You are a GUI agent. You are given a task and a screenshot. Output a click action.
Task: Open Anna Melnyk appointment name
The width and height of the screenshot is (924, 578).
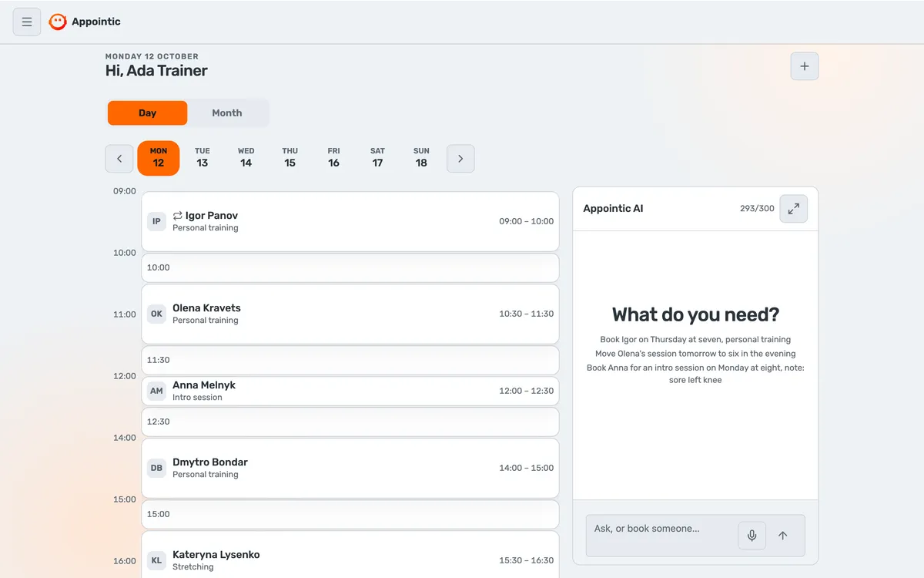click(x=204, y=385)
